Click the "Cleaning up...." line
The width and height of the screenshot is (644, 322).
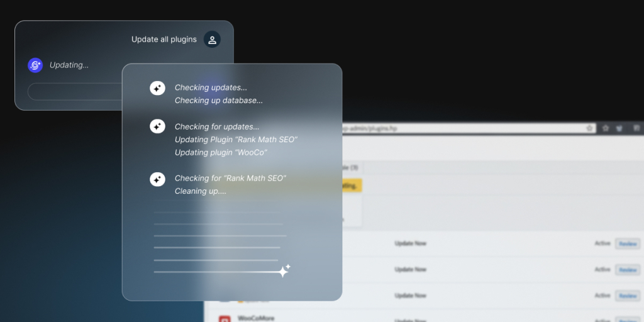tap(201, 191)
